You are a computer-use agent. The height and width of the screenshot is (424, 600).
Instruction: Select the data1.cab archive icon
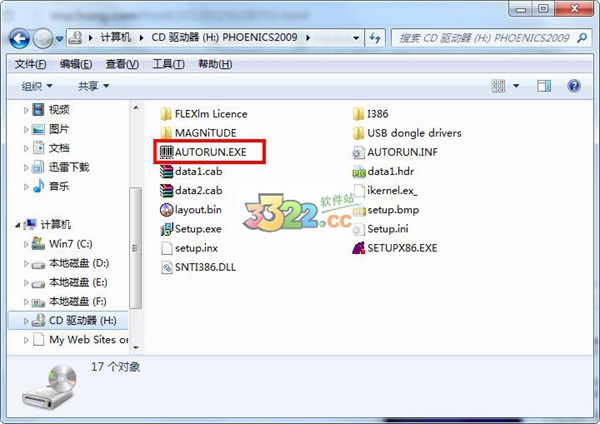(x=166, y=171)
